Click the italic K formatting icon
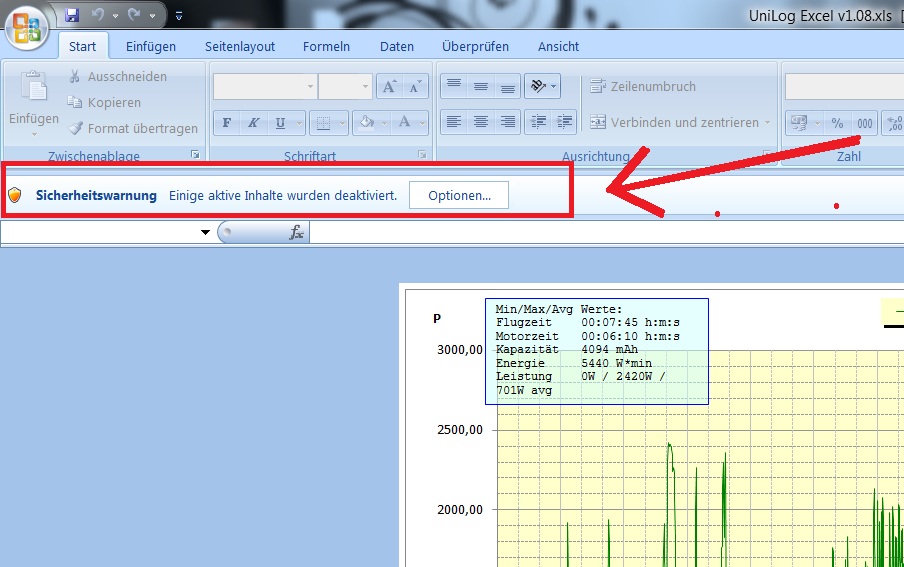The height and width of the screenshot is (567, 904). click(x=254, y=123)
